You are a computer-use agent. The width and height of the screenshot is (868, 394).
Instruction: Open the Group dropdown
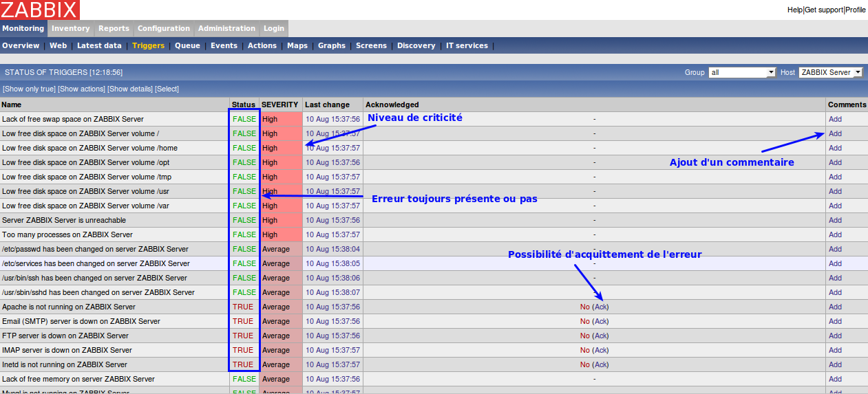point(742,72)
